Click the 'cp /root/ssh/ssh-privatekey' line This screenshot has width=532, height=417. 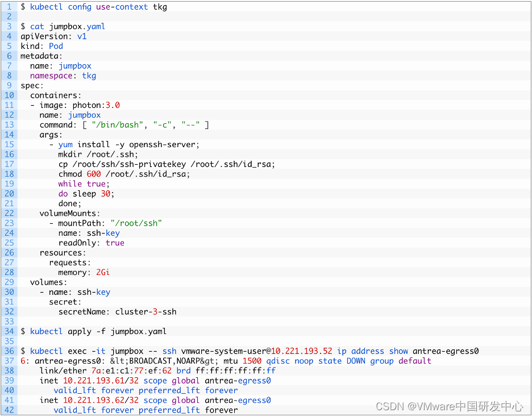[x=167, y=164]
